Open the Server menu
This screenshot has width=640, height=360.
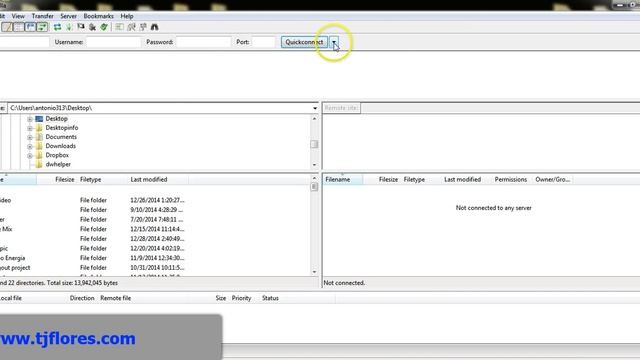69,16
